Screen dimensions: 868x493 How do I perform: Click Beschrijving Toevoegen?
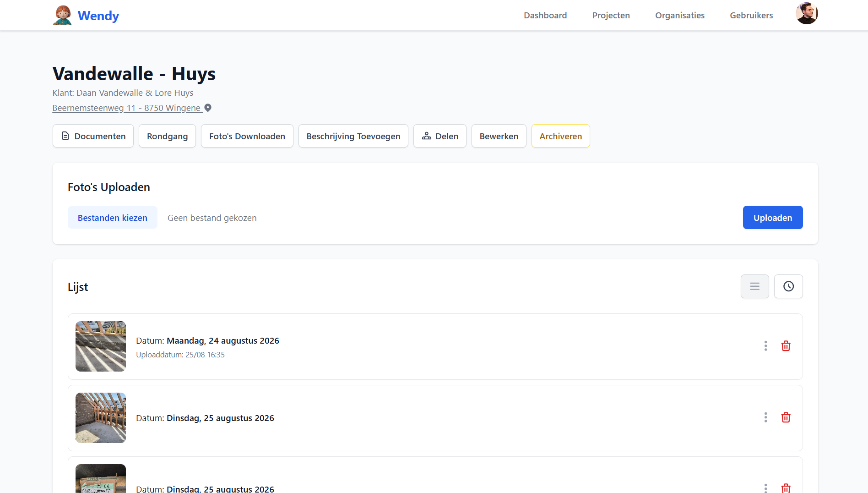coord(353,136)
